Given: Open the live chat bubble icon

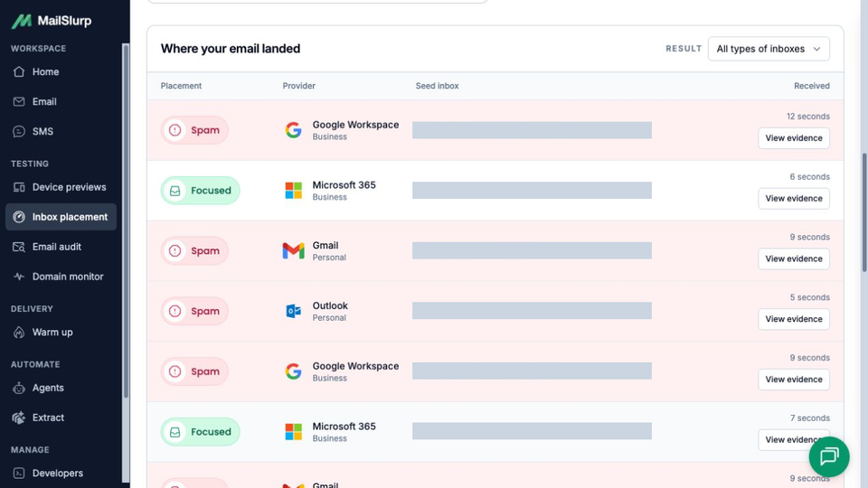Looking at the screenshot, I should (x=829, y=457).
